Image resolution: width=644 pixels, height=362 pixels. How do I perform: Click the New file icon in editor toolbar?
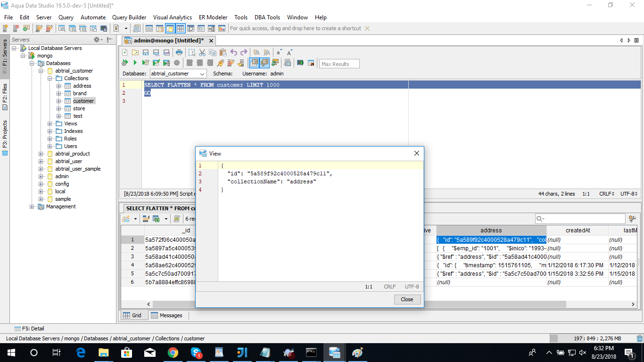pyautogui.click(x=125, y=52)
